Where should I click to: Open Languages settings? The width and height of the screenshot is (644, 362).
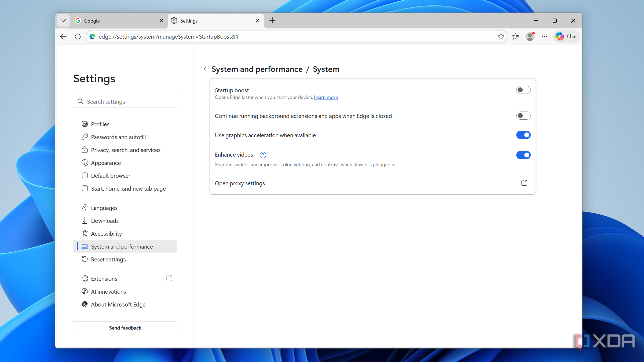[125, 208]
